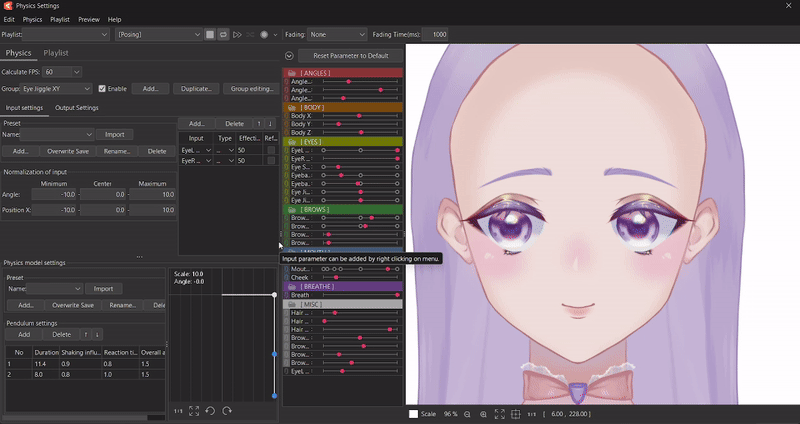This screenshot has height=424, width=800.
Task: Open the Calculate FPS dropdown
Action: click(x=63, y=72)
